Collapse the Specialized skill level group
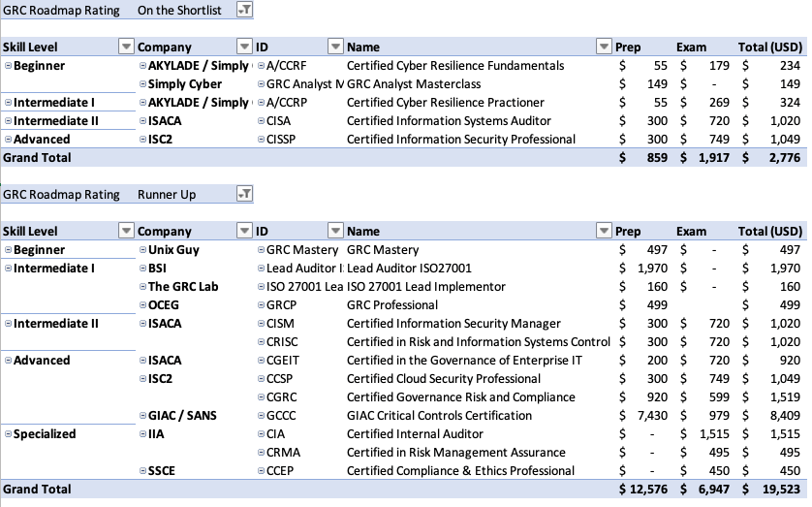 (x=9, y=434)
